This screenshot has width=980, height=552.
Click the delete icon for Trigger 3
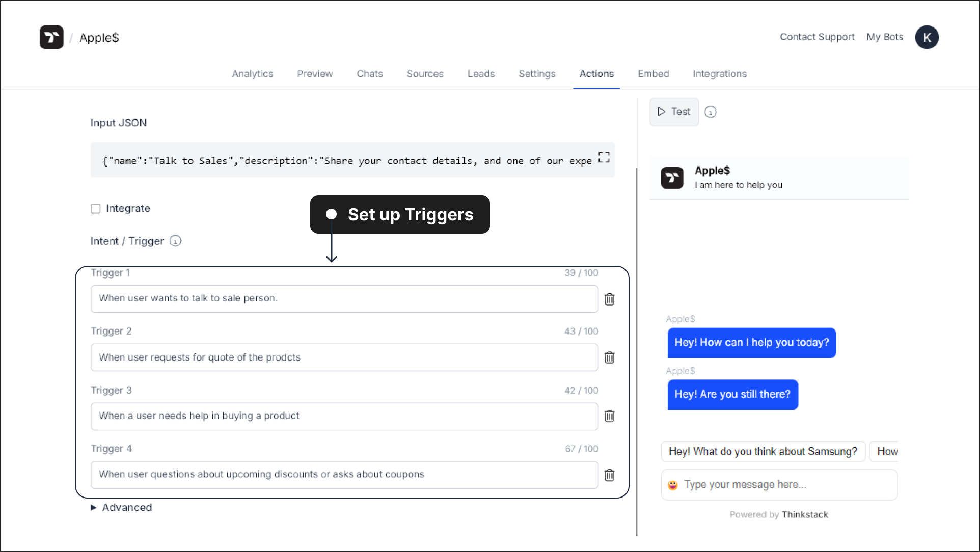point(610,416)
